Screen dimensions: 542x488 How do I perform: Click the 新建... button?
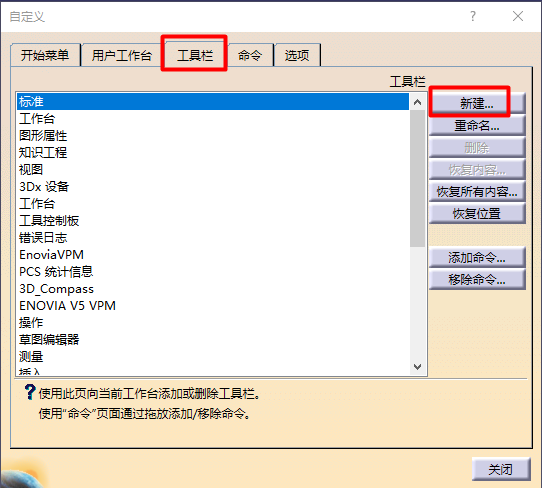tap(477, 103)
